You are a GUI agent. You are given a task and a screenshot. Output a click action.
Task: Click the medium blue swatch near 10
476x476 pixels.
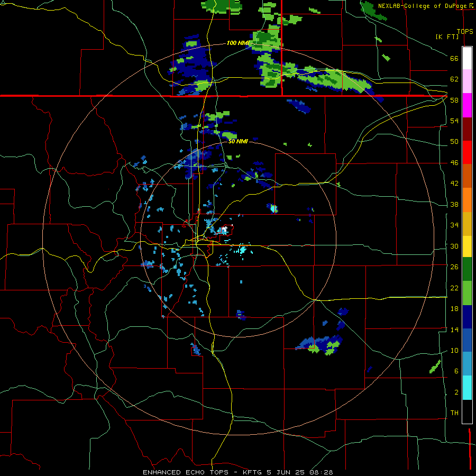(467, 340)
